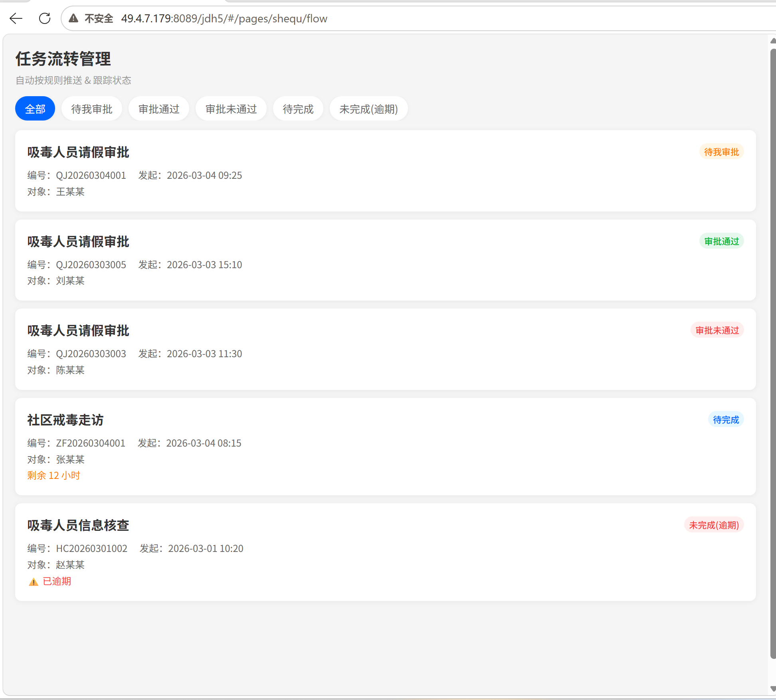Screen dimensions: 776x700
Task: Click start time 2026-03-03 11:30
Action: (204, 354)
